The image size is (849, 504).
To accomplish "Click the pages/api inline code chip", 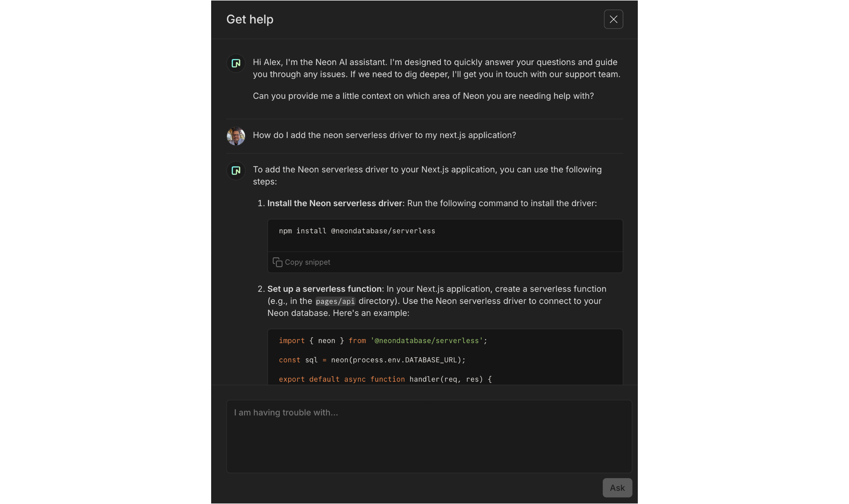I will [x=335, y=301].
